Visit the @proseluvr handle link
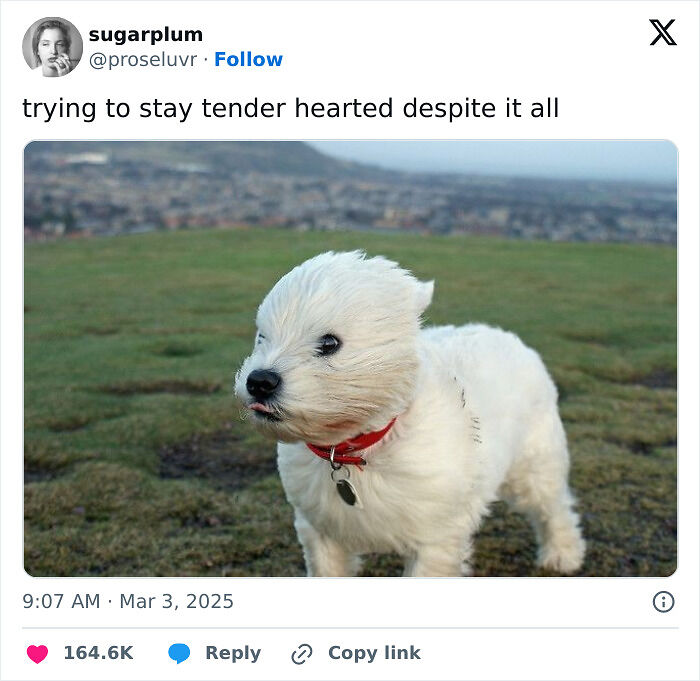This screenshot has height=681, width=700. pyautogui.click(x=143, y=60)
